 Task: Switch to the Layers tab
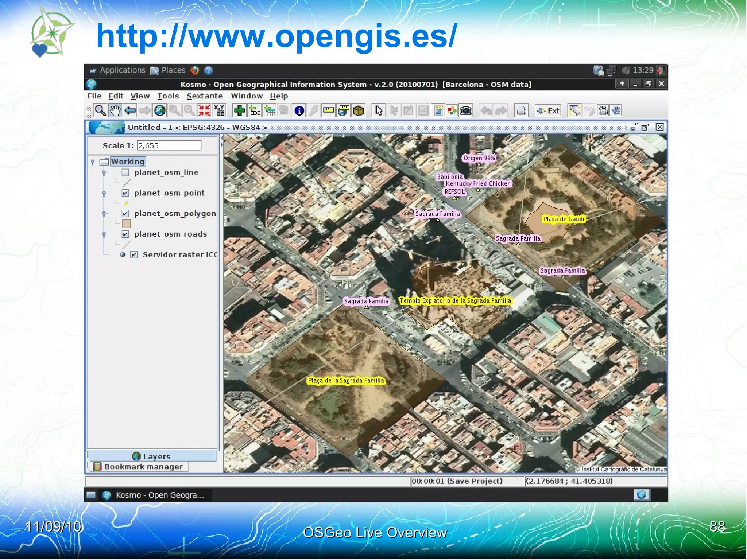tap(152, 456)
